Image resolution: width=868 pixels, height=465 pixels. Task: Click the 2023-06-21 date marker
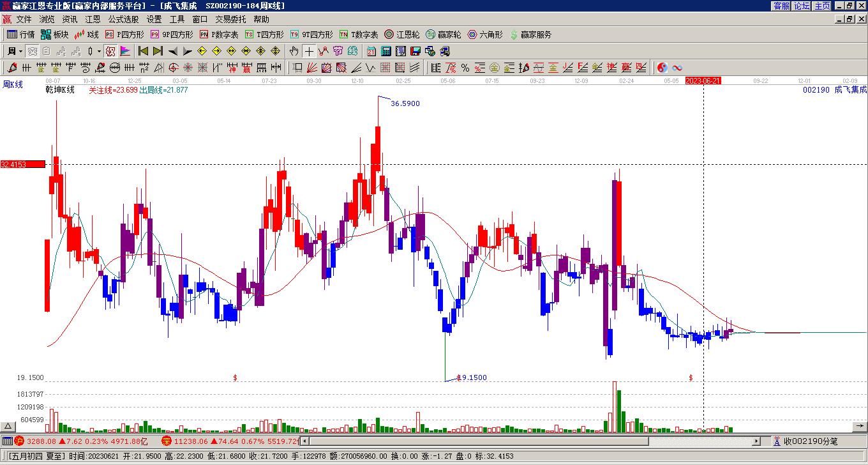coord(703,81)
